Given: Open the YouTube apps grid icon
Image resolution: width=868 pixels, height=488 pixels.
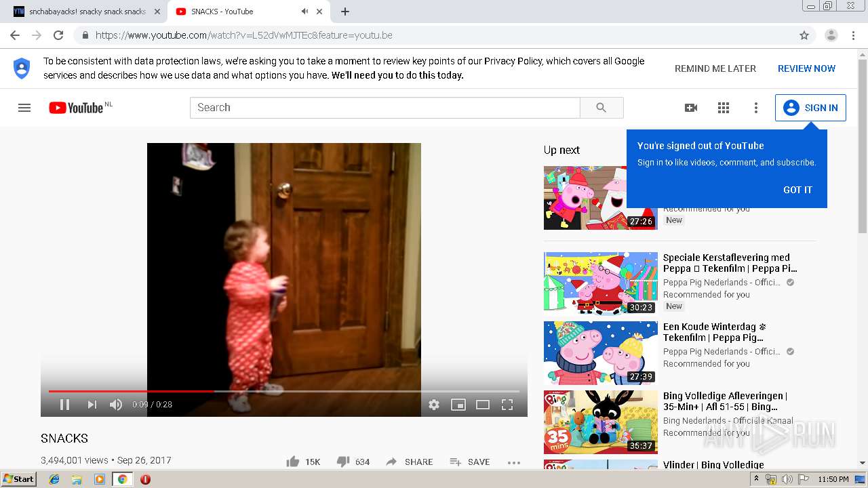Looking at the screenshot, I should [724, 108].
